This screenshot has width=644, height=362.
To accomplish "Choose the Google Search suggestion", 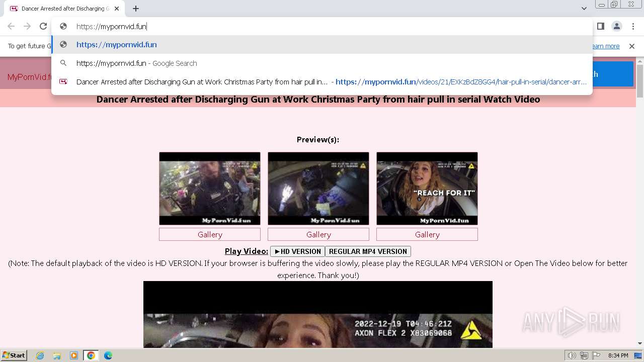I will 322,63.
